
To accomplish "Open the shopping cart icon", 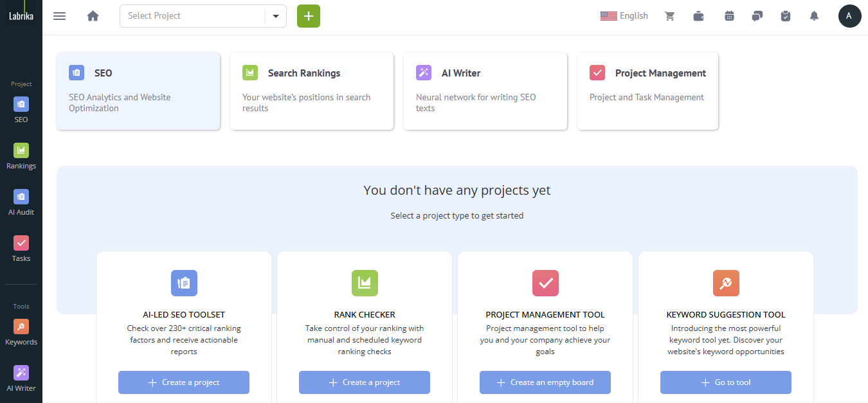I will [670, 16].
